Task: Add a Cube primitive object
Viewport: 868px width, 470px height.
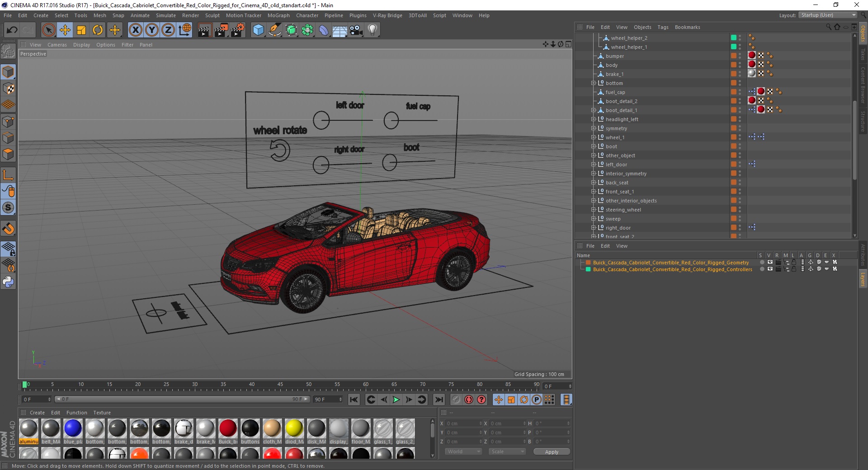Action: coord(258,30)
